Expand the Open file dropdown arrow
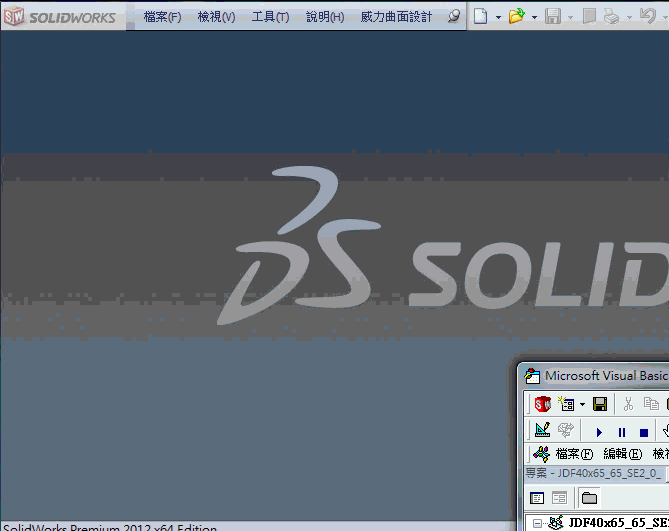Viewport: 669px width, 531px height. (x=534, y=17)
